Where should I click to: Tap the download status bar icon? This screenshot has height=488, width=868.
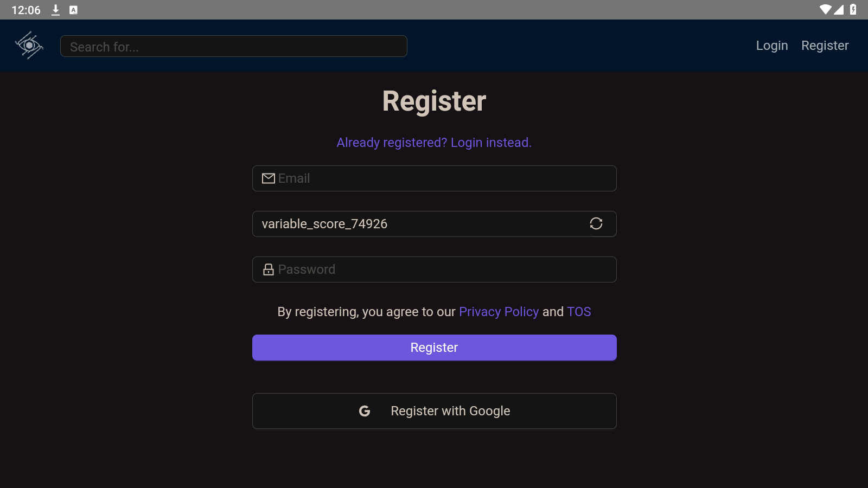[55, 10]
